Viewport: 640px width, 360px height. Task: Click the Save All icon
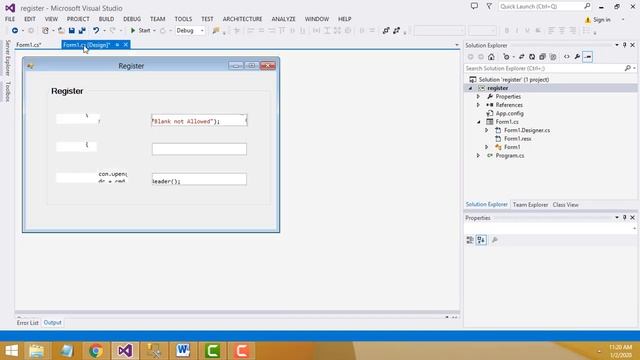[82, 31]
